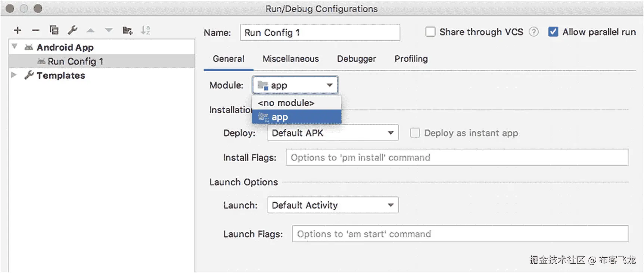This screenshot has width=644, height=273.
Task: Click the Move Down arrow icon
Action: [109, 30]
